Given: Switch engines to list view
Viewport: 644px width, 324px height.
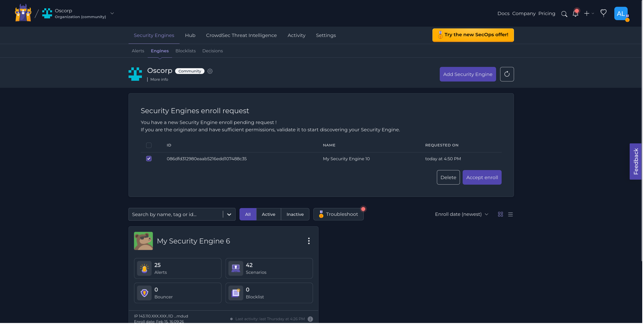Looking at the screenshot, I should tap(511, 214).
